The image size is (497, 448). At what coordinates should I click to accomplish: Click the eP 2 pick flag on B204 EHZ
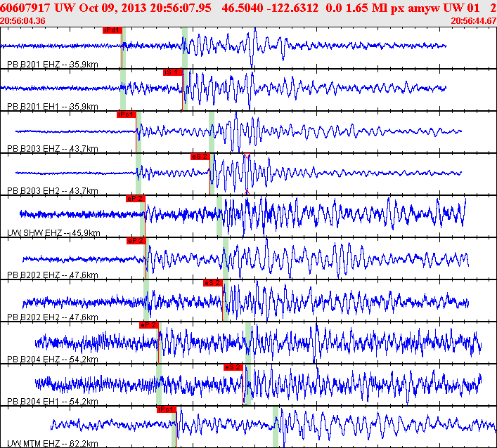[x=148, y=325]
